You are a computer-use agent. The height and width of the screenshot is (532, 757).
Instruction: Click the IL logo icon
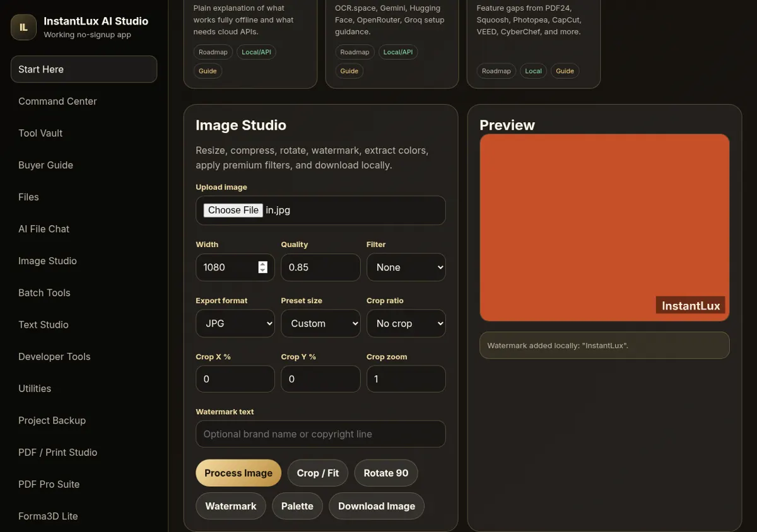click(23, 27)
